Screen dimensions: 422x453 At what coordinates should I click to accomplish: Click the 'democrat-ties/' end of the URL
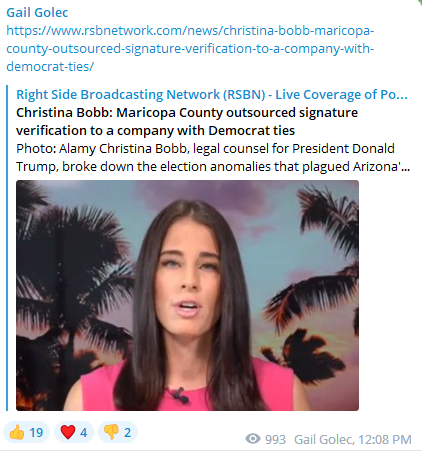click(x=50, y=66)
